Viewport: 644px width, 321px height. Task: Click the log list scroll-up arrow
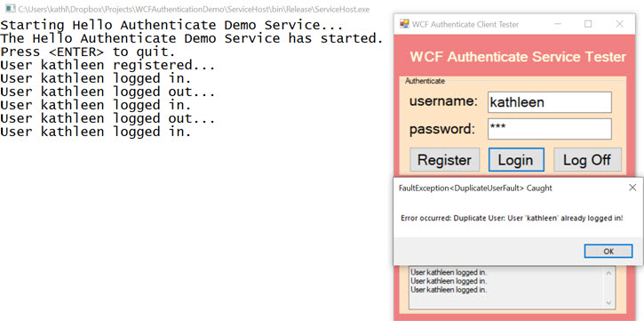tap(608, 272)
